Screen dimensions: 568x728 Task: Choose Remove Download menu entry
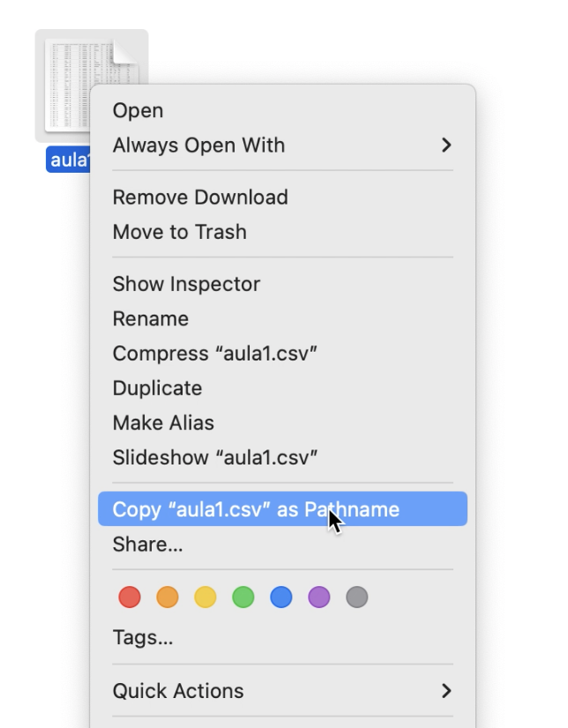200,197
